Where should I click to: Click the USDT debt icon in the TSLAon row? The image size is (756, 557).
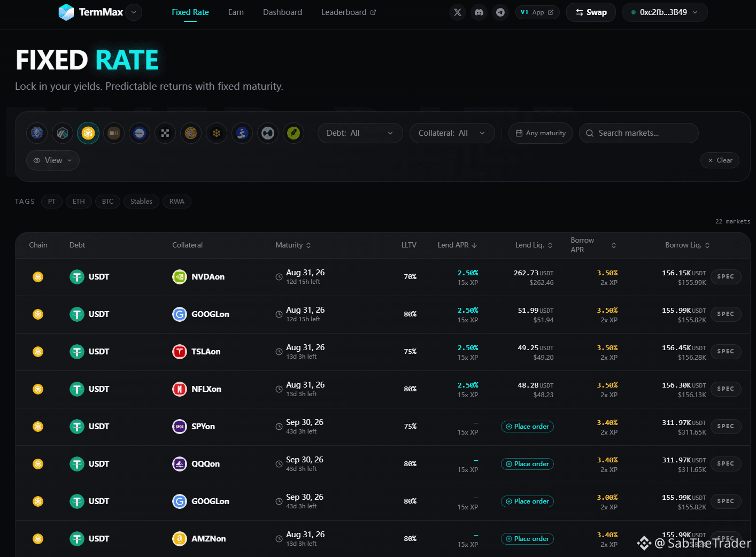[x=77, y=352]
